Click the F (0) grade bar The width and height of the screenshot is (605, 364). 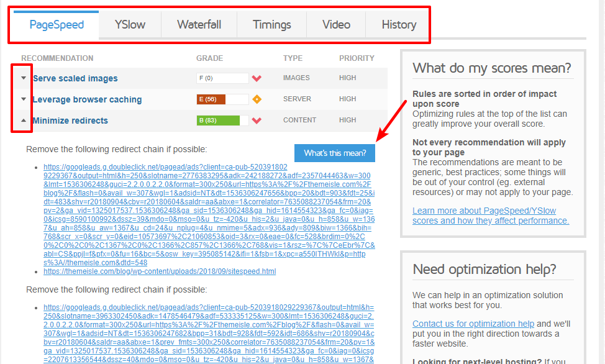click(x=222, y=78)
